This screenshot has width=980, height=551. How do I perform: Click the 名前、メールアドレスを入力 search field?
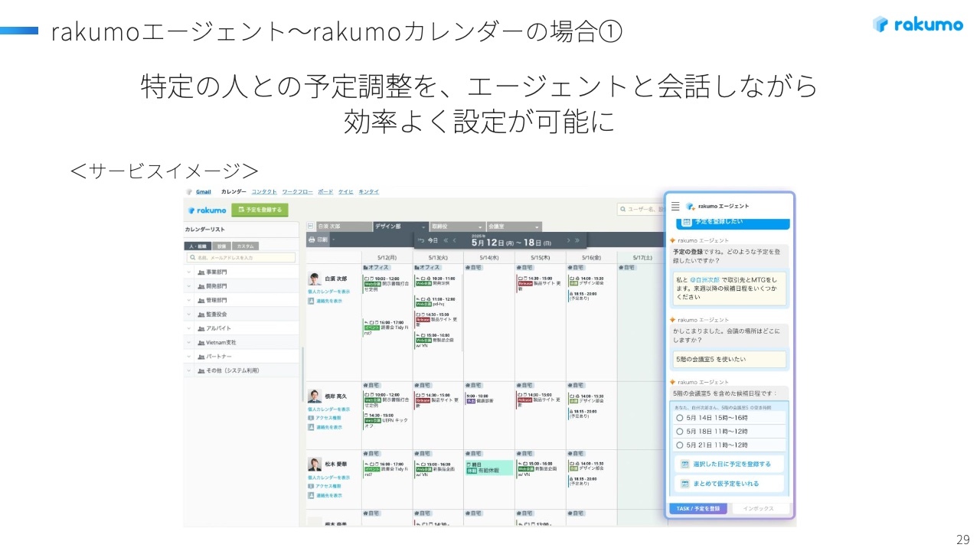240,258
